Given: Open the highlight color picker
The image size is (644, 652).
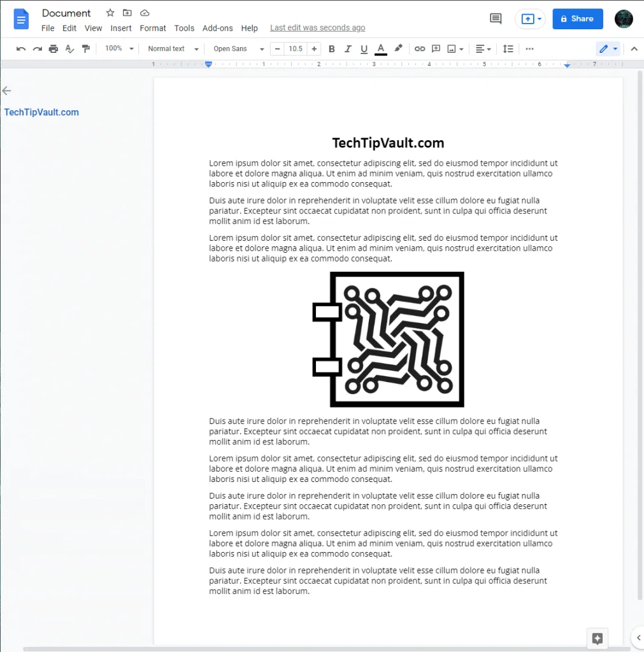Looking at the screenshot, I should 398,48.
